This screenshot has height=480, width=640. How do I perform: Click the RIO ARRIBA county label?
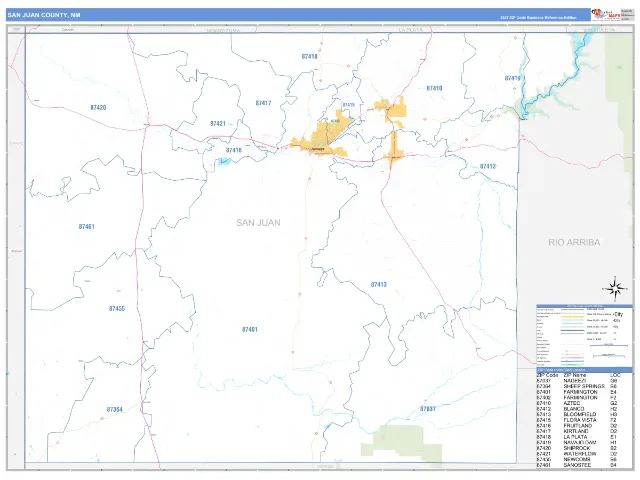tap(574, 242)
